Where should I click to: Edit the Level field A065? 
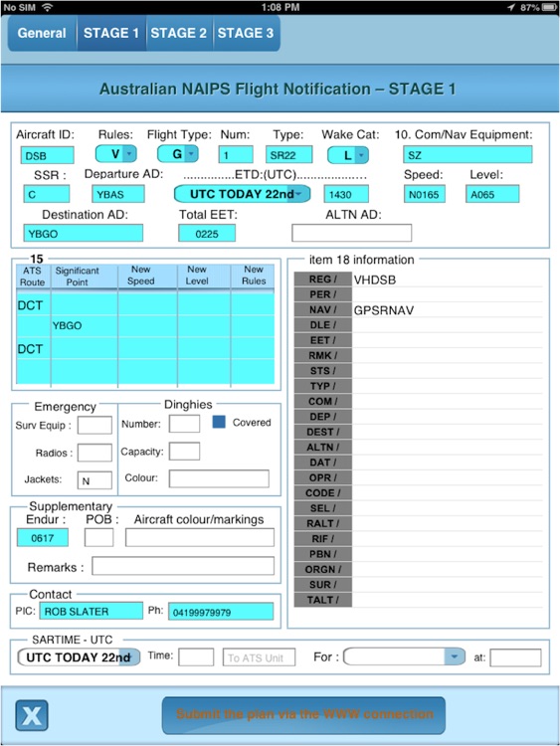tap(492, 194)
